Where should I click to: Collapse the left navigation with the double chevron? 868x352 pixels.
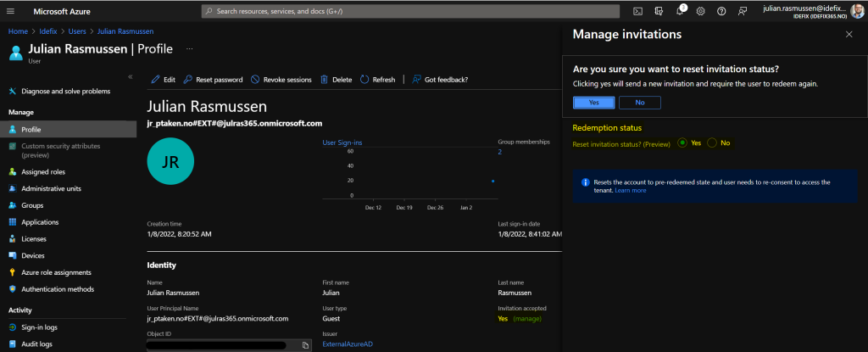[x=131, y=76]
